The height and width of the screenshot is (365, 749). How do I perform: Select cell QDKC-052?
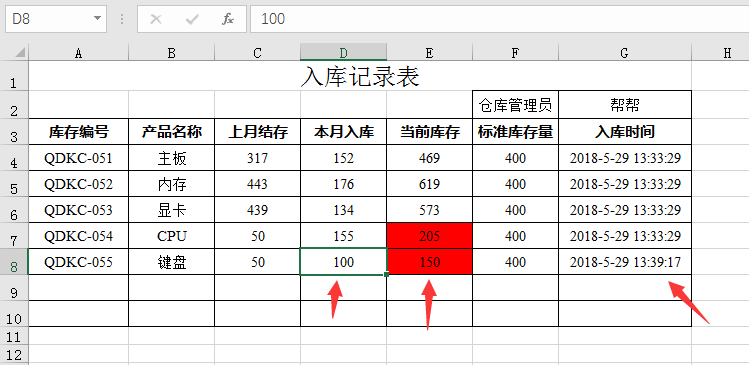(x=79, y=184)
